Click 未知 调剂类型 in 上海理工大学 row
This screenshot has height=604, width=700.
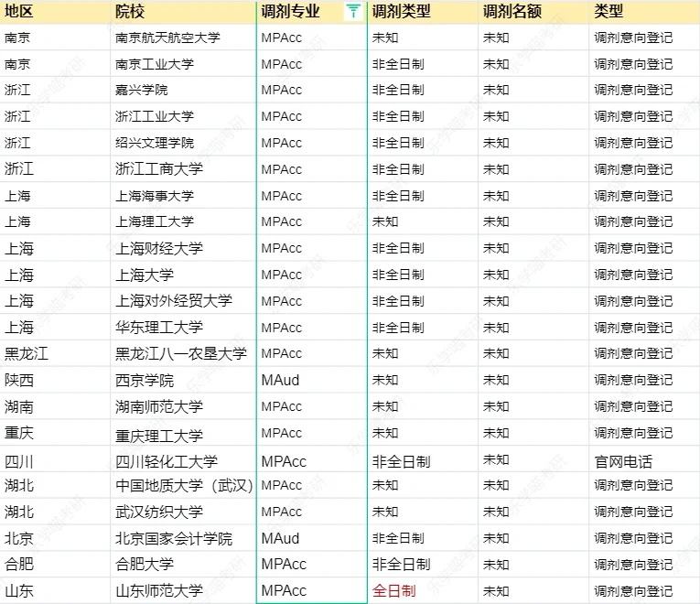tap(385, 221)
